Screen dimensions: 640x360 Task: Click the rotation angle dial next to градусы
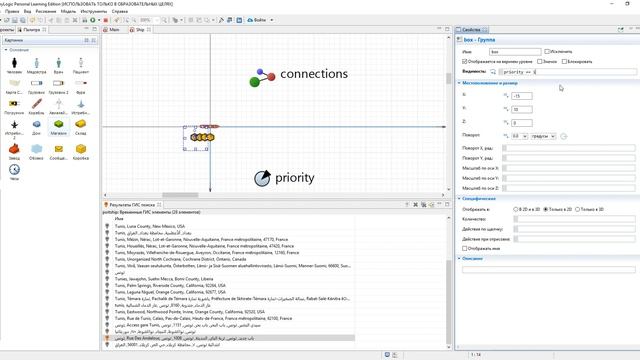click(564, 136)
